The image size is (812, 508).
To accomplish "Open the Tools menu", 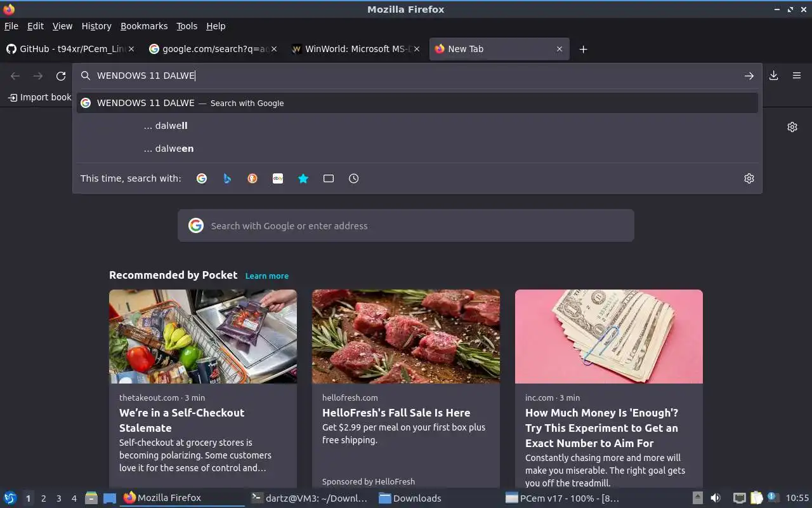I will [x=187, y=26].
